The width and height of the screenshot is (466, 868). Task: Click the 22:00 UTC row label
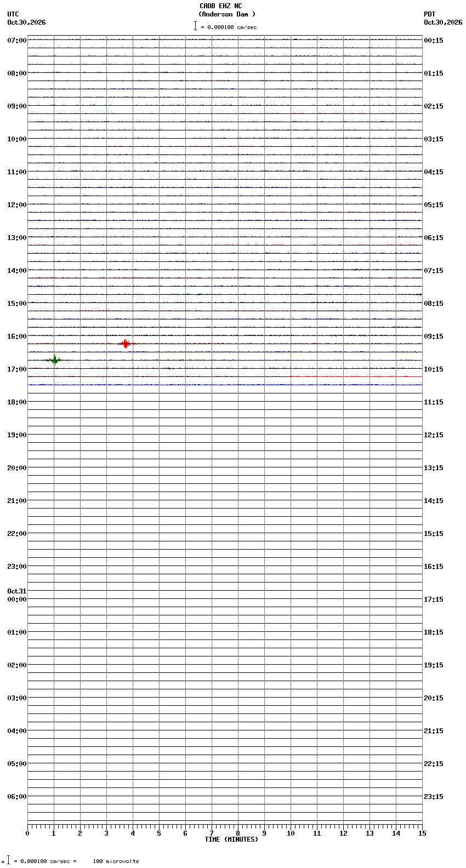(17, 534)
